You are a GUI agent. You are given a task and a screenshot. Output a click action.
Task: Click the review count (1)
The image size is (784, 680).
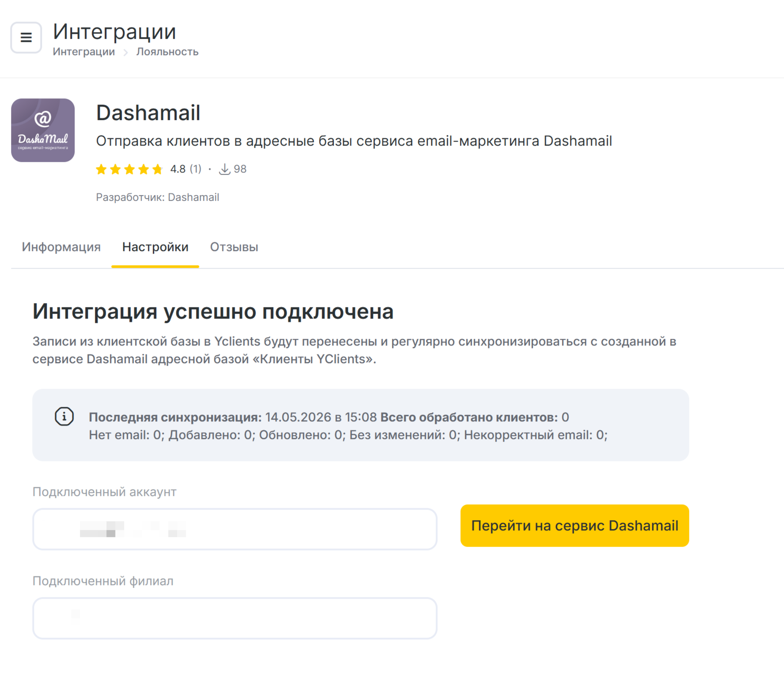tap(196, 169)
